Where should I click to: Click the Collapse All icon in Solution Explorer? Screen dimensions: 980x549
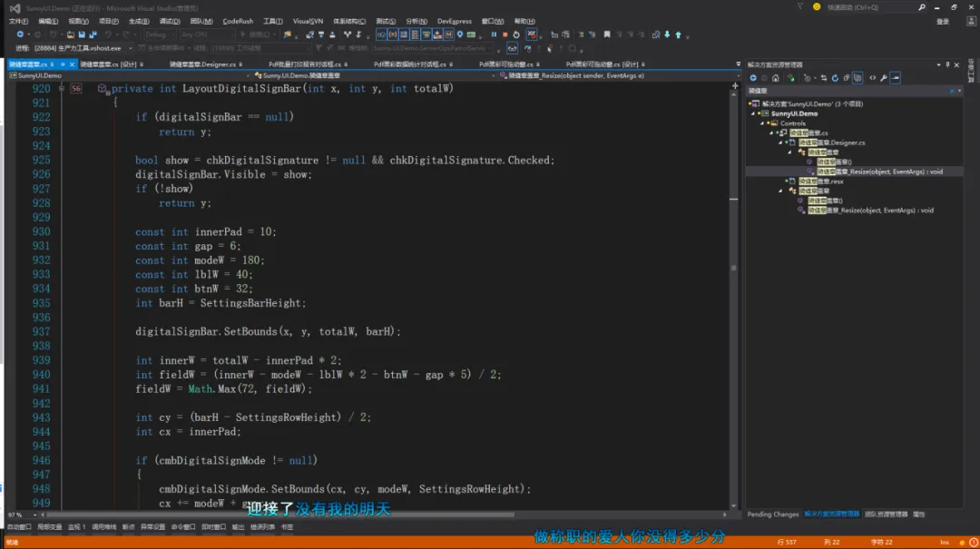point(847,78)
